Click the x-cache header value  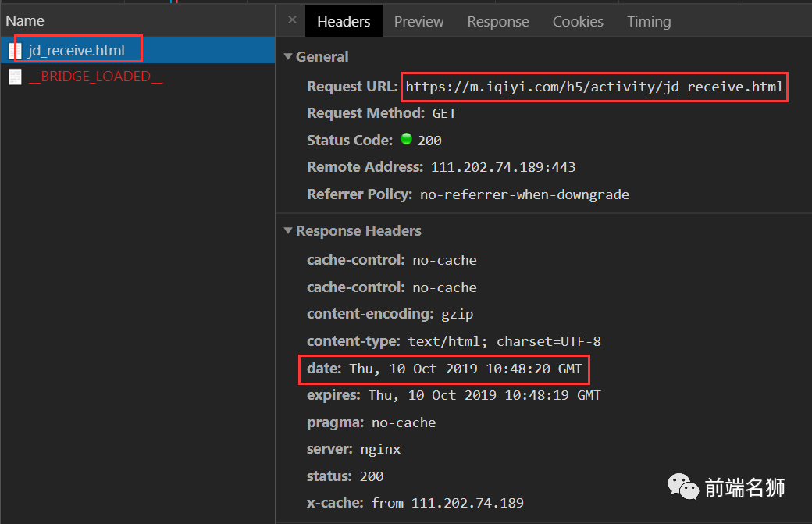[447, 502]
